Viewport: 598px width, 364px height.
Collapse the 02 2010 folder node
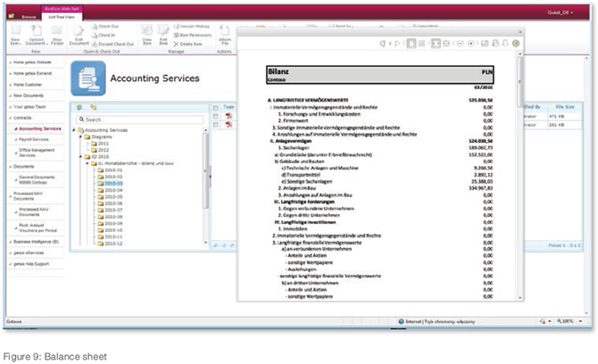[80, 157]
